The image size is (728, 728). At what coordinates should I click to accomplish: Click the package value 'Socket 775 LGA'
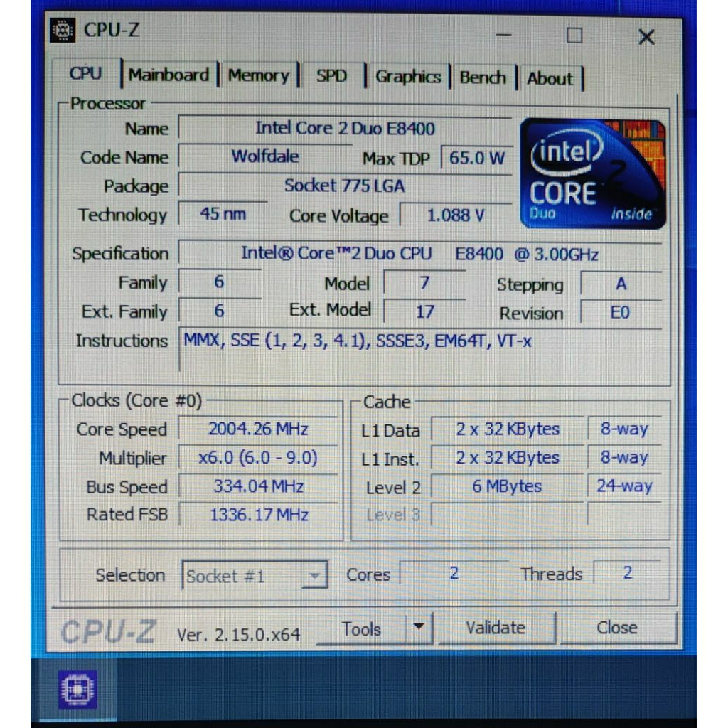pyautogui.click(x=345, y=186)
